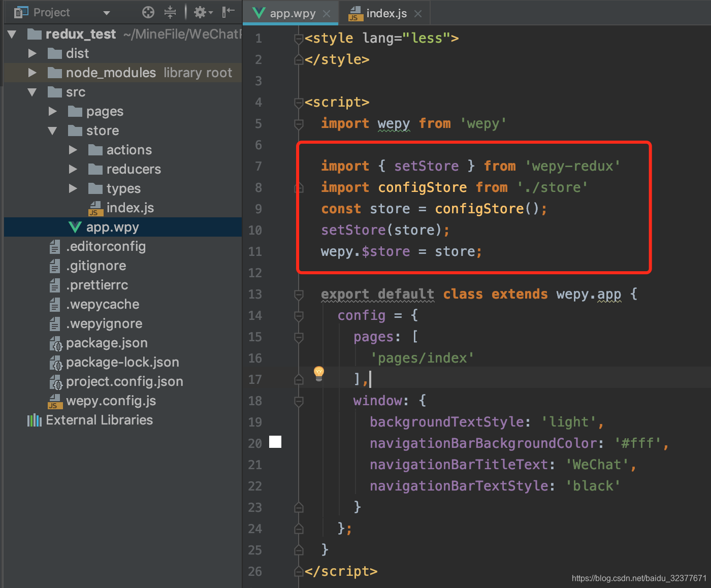Image resolution: width=711 pixels, height=588 pixels.
Task: Click the app.wpy Vue icon in tree
Action: click(x=75, y=227)
